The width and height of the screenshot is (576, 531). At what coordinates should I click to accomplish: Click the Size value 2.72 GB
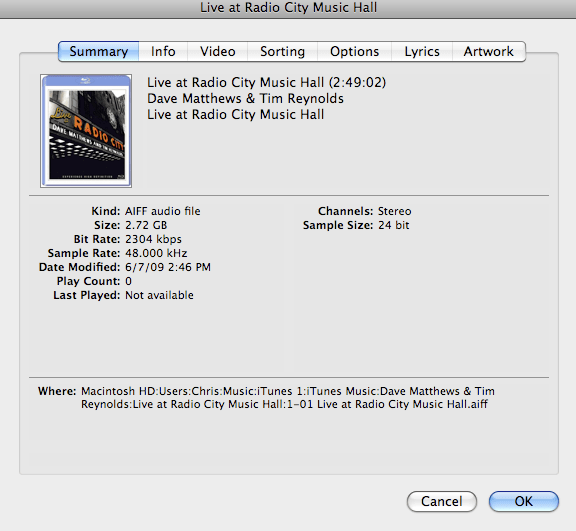(x=146, y=225)
